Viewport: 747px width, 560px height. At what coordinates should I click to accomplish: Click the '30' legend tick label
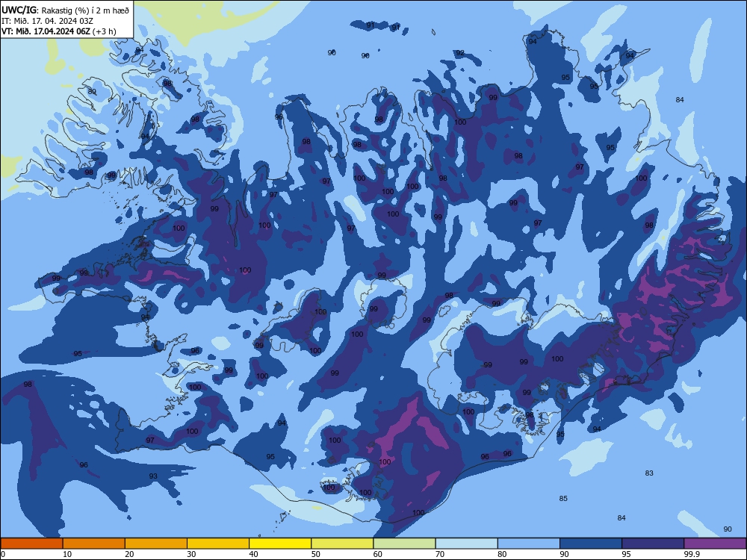click(x=191, y=554)
